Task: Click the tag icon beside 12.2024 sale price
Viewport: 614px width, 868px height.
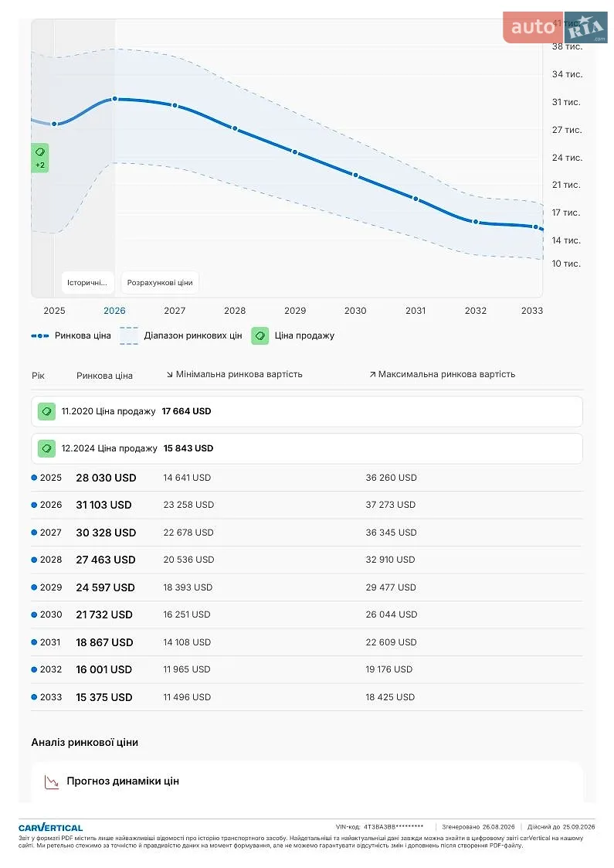Action: 46,448
